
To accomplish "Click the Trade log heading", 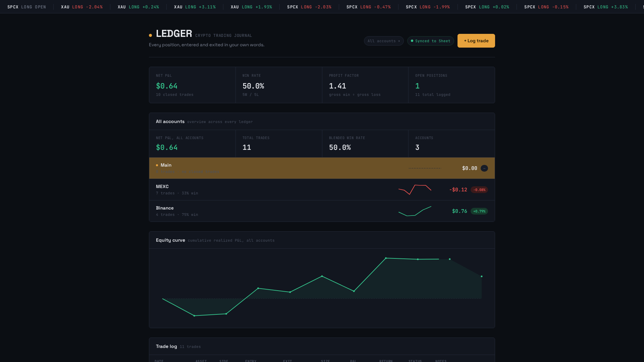I will coord(166,346).
